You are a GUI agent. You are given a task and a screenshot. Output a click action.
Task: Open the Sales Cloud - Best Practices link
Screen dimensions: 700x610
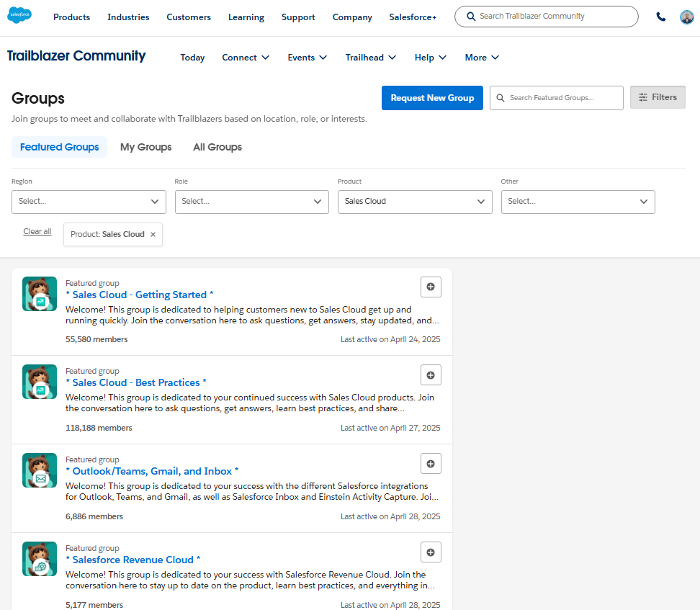pos(136,382)
